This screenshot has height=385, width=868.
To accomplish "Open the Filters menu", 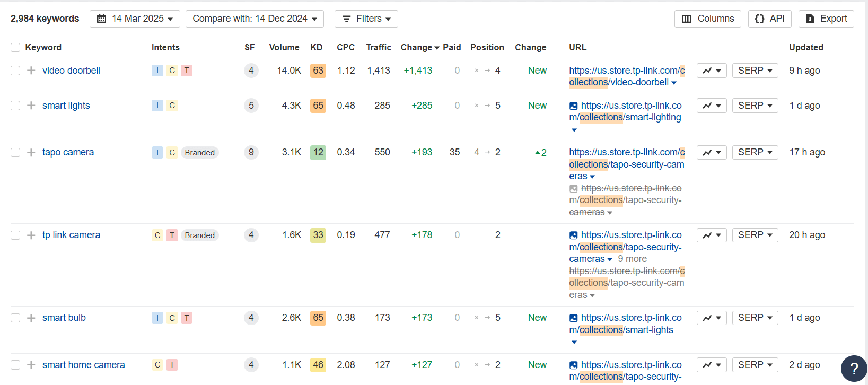I will (366, 19).
